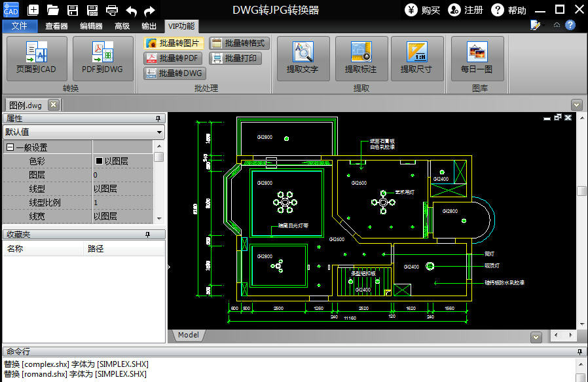Click the 页面到CAD conversion tool
Viewport: 588px width, 382px height.
pos(37,58)
